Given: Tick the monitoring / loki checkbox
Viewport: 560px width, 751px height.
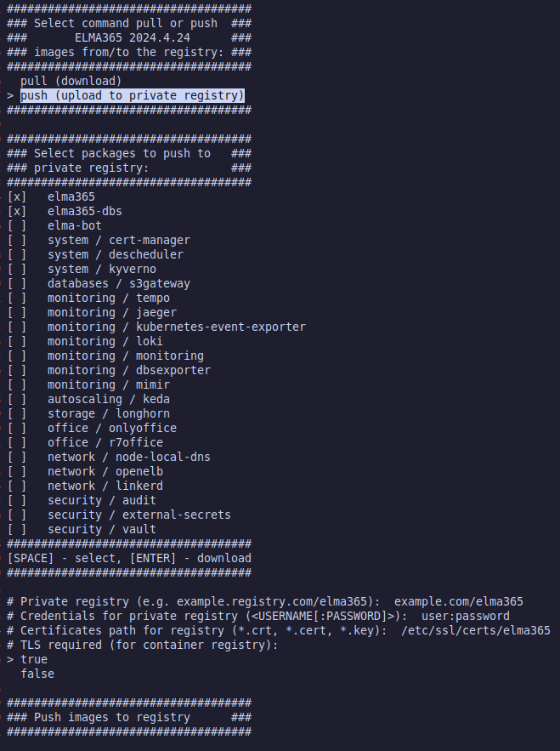Looking at the screenshot, I should [x=16, y=342].
